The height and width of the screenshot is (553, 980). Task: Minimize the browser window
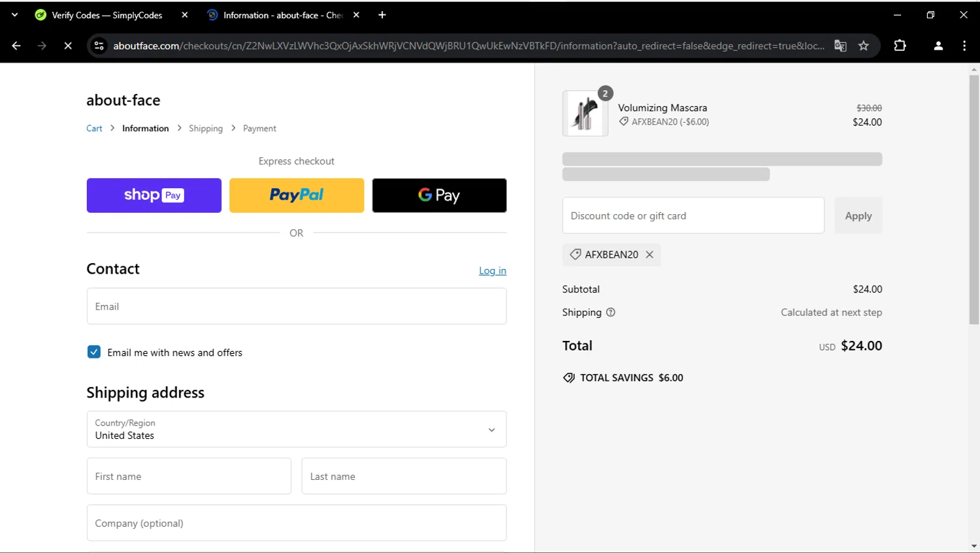tap(898, 15)
